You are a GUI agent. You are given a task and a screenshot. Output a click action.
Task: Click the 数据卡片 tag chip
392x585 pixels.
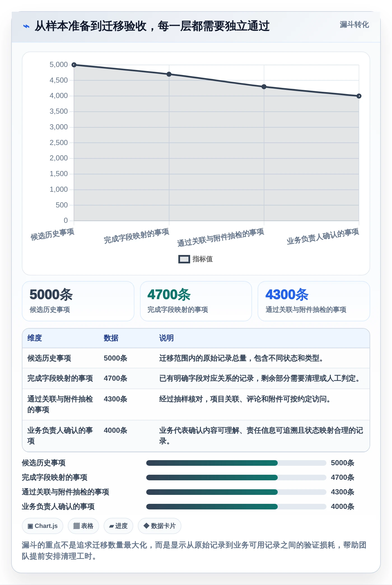159,526
